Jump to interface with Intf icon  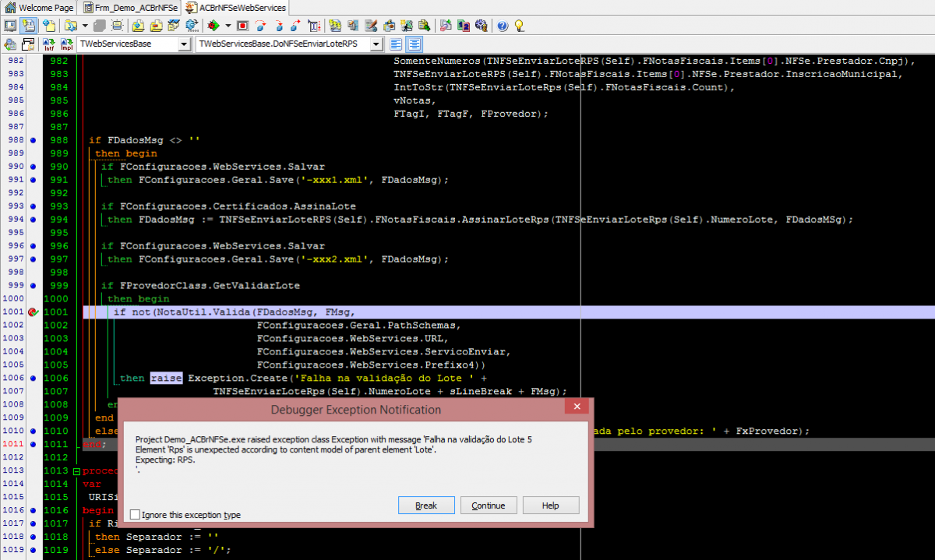[49, 45]
